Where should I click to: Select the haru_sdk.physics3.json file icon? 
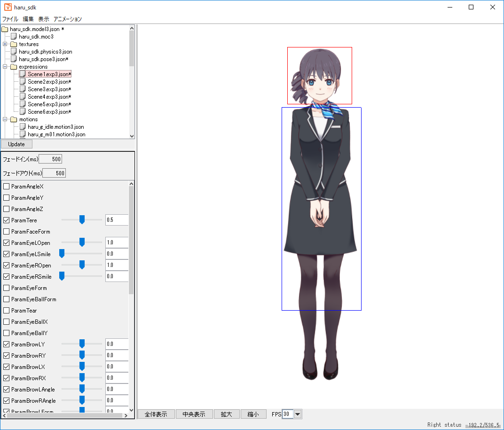(13, 51)
